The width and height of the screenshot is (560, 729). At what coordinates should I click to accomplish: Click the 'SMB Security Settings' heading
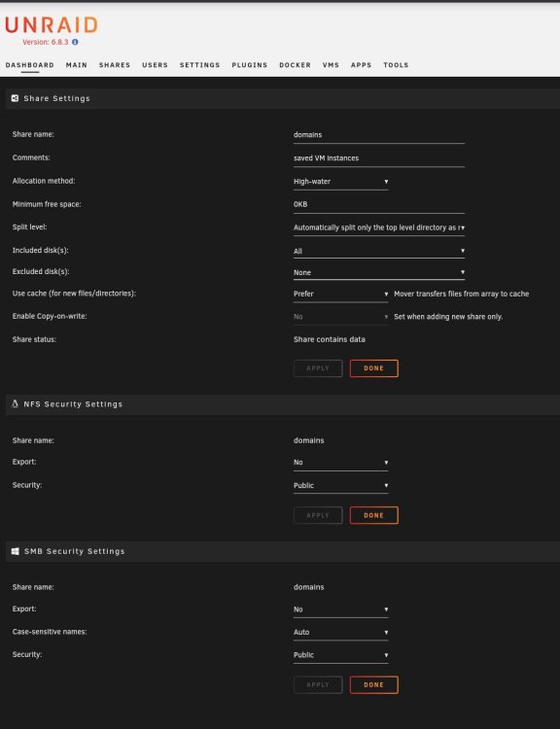tap(75, 551)
